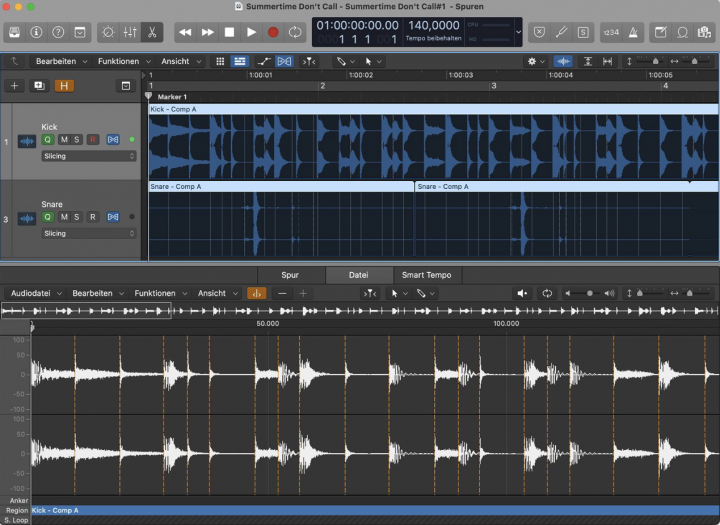This screenshot has width=720, height=525.
Task: Open the Audiodatei menu
Action: pyautogui.click(x=36, y=293)
